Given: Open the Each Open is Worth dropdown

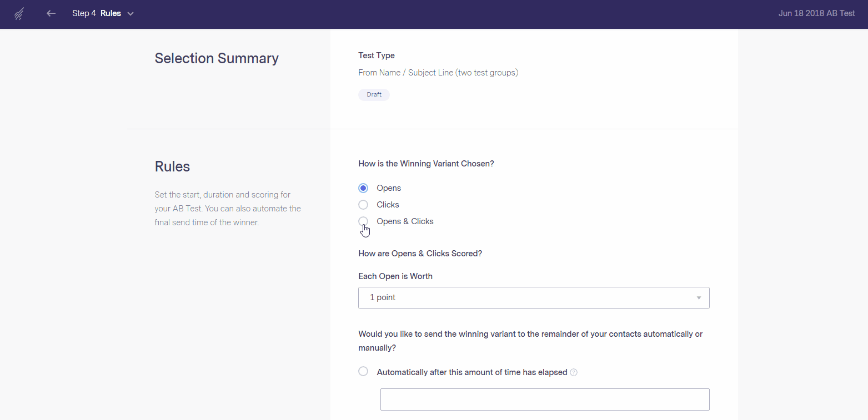Looking at the screenshot, I should (x=534, y=298).
